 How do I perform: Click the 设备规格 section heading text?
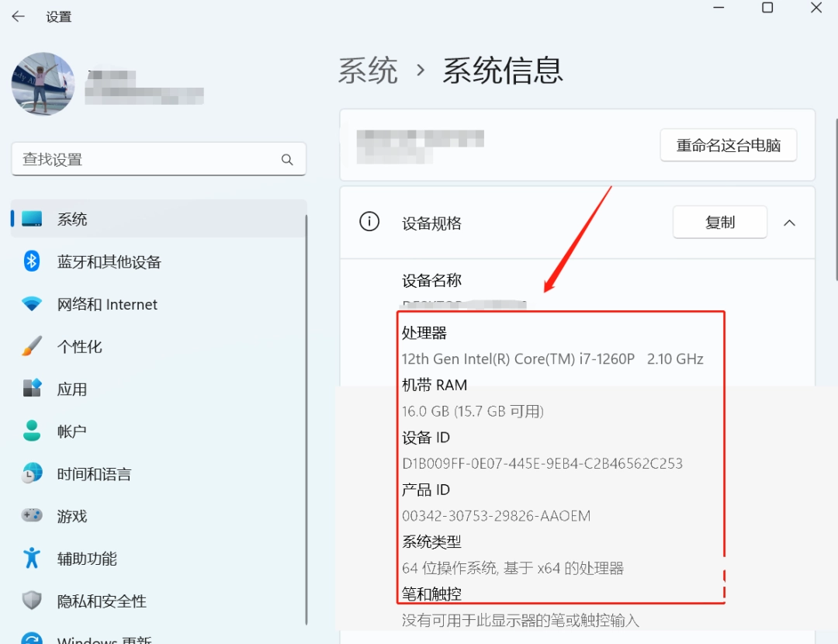pyautogui.click(x=431, y=223)
